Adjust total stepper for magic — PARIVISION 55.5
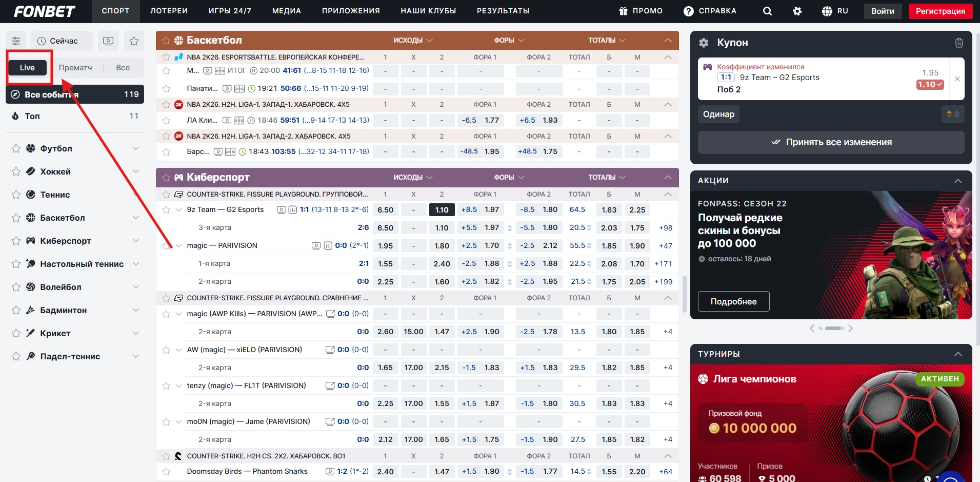 [x=589, y=246]
